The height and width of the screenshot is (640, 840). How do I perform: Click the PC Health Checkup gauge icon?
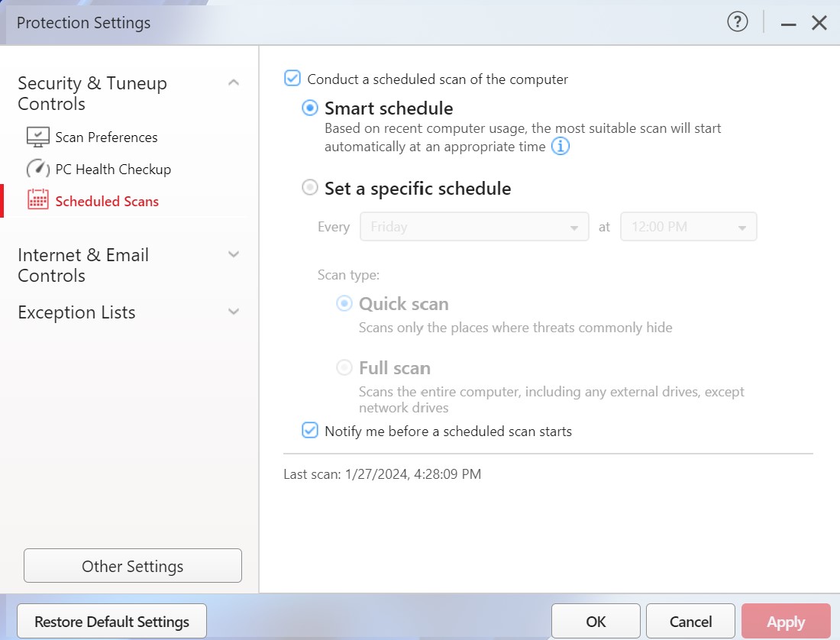click(37, 170)
